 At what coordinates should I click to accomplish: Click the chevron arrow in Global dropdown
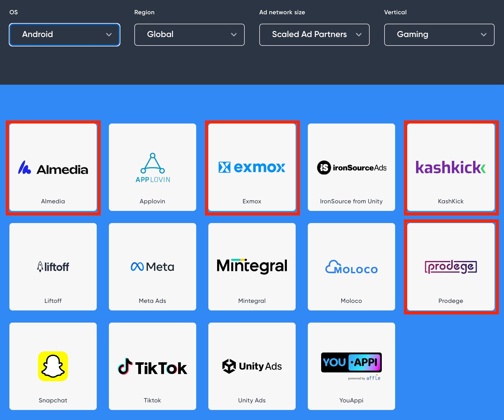point(234,35)
